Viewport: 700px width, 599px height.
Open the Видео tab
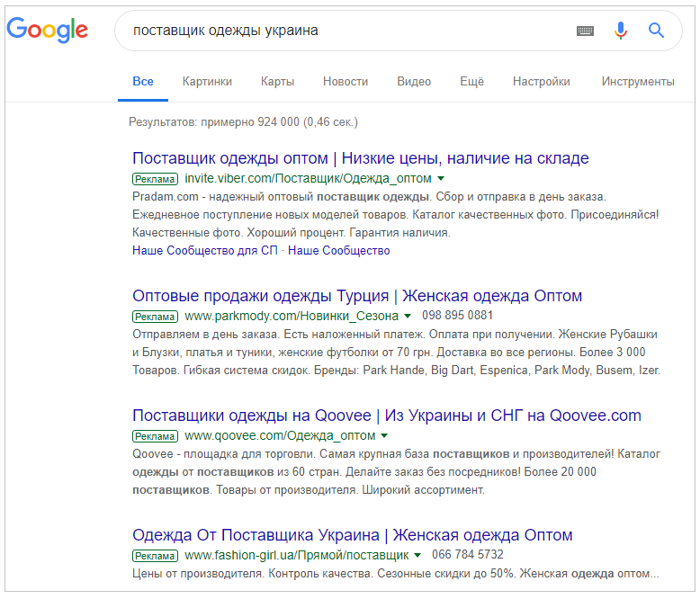pos(414,82)
